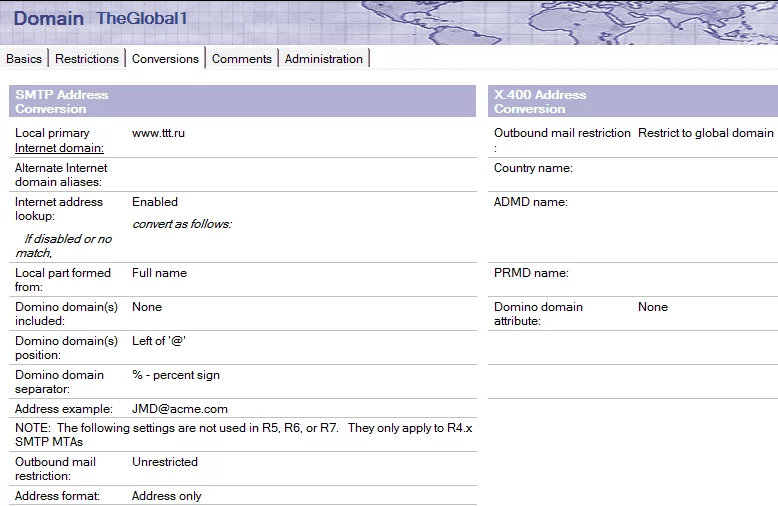Viewport: 778px width, 506px height.
Task: Open the Administration tab
Action: click(323, 59)
